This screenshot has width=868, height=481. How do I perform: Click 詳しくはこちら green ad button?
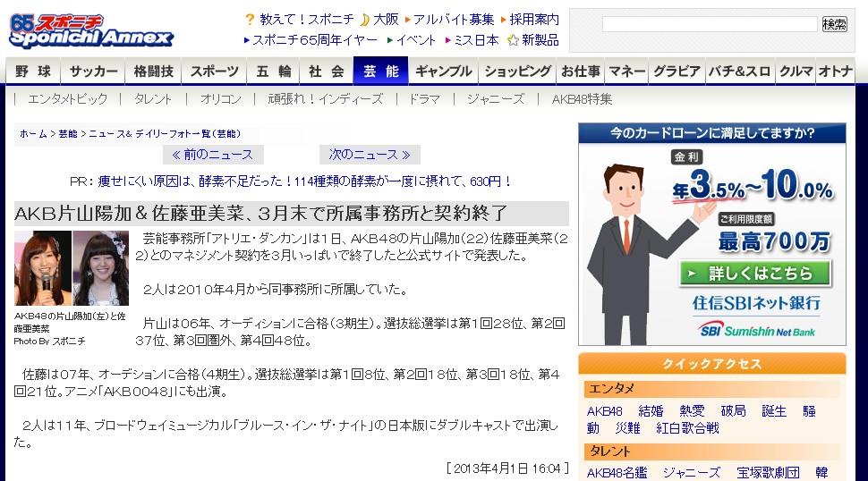755,273
